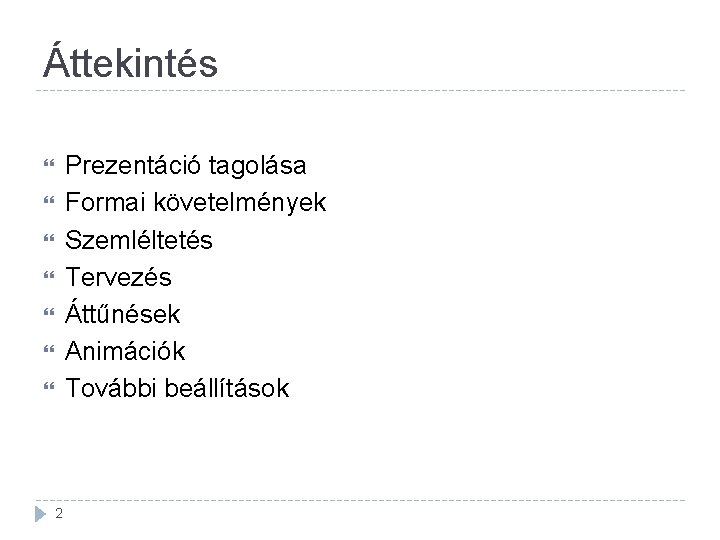The height and width of the screenshot is (540, 720).
Task: Click the Áttűnések list item
Action: pos(123,314)
